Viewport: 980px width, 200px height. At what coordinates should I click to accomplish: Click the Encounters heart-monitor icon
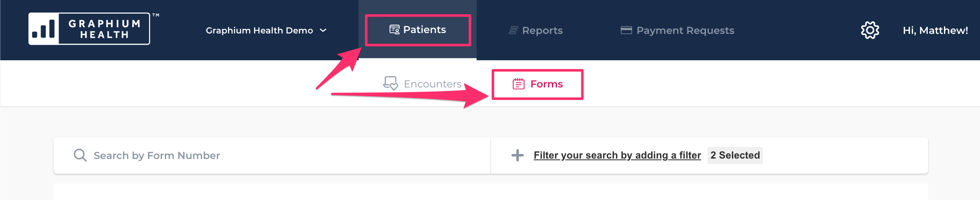pos(390,83)
